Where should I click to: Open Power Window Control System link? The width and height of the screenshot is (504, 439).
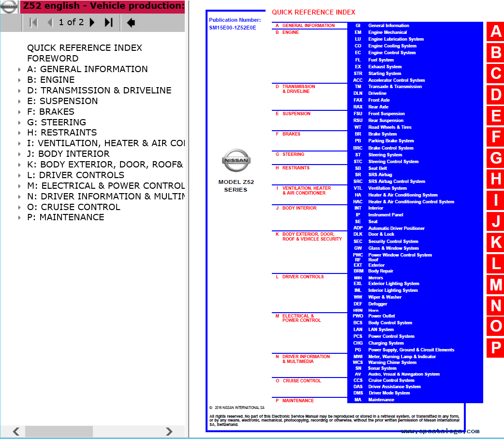[x=400, y=255]
